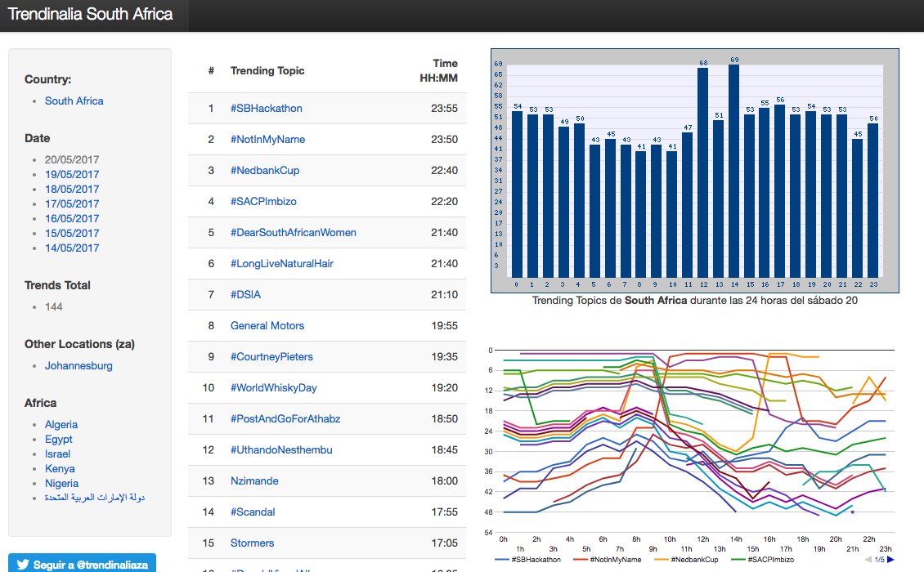This screenshot has height=572, width=924.
Task: Click the hour 0 bar labeled 54
Action: pyautogui.click(x=517, y=194)
